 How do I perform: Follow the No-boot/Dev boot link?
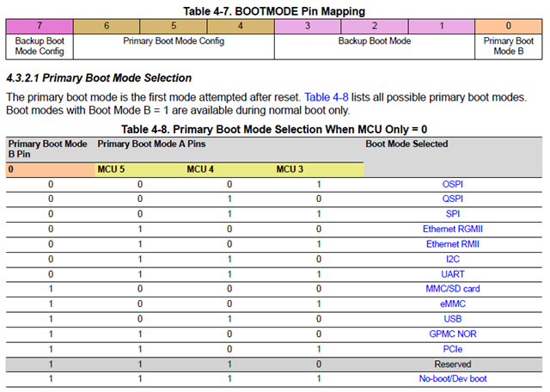(450, 378)
